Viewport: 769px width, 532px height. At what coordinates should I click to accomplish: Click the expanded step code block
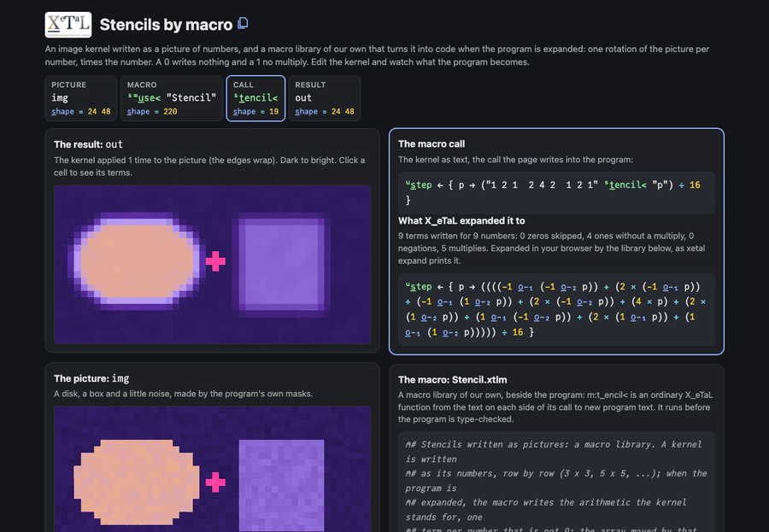pos(556,309)
